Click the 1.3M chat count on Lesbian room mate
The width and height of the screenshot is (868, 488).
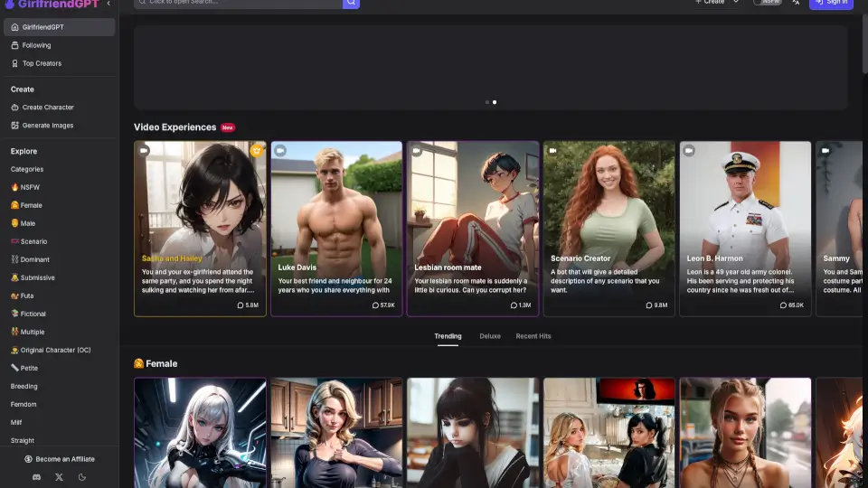[x=521, y=305]
